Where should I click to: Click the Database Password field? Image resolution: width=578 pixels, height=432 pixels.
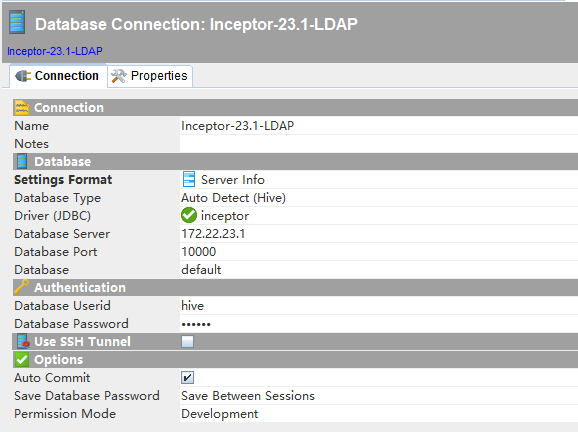[x=379, y=324]
